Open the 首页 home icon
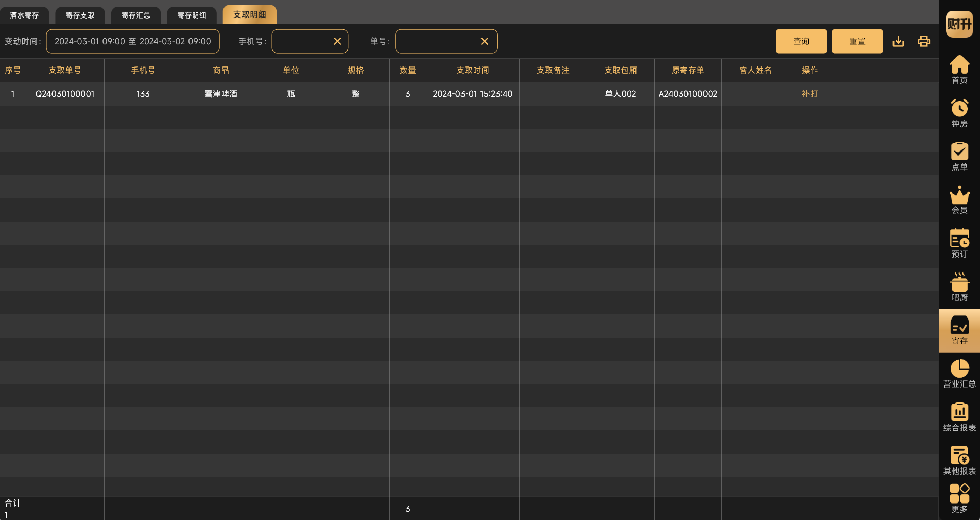This screenshot has width=980, height=520. click(x=959, y=70)
